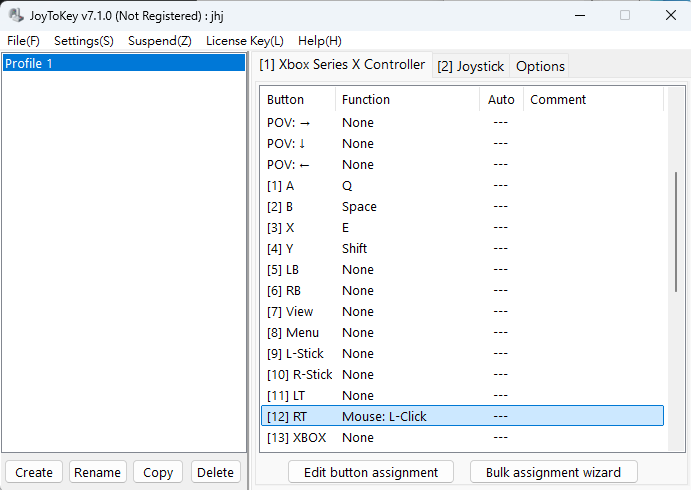The width and height of the screenshot is (691, 490).
Task: Launch the Bulk assignment wizard
Action: [x=553, y=472]
